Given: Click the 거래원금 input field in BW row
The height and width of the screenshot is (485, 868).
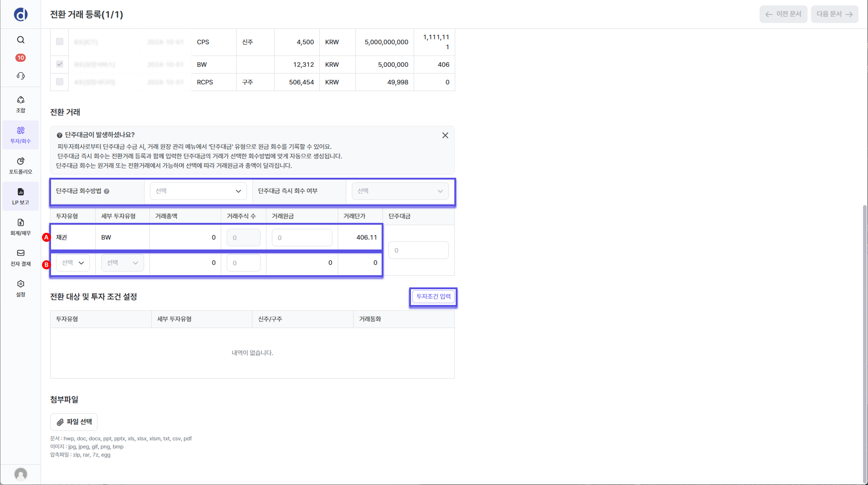Looking at the screenshot, I should [302, 238].
